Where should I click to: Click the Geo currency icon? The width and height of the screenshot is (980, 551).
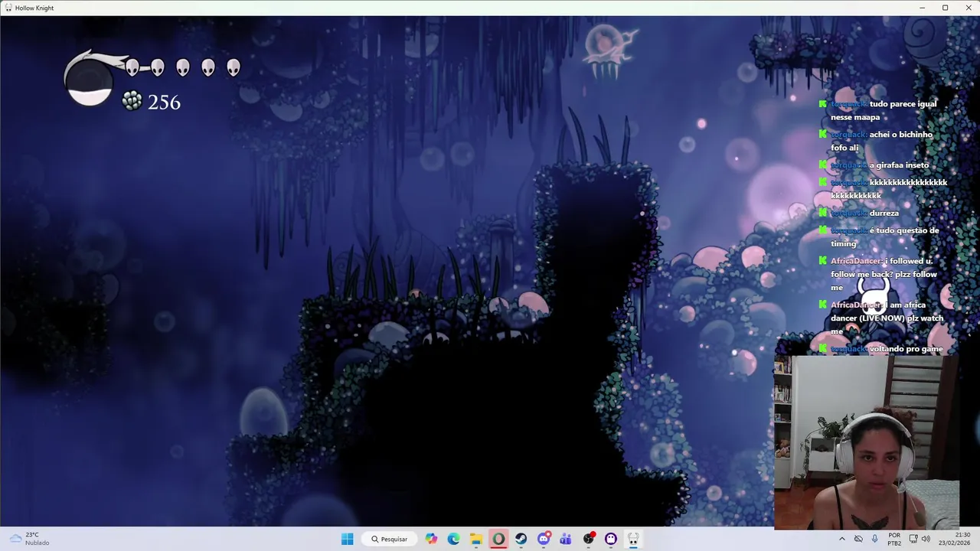coord(132,101)
